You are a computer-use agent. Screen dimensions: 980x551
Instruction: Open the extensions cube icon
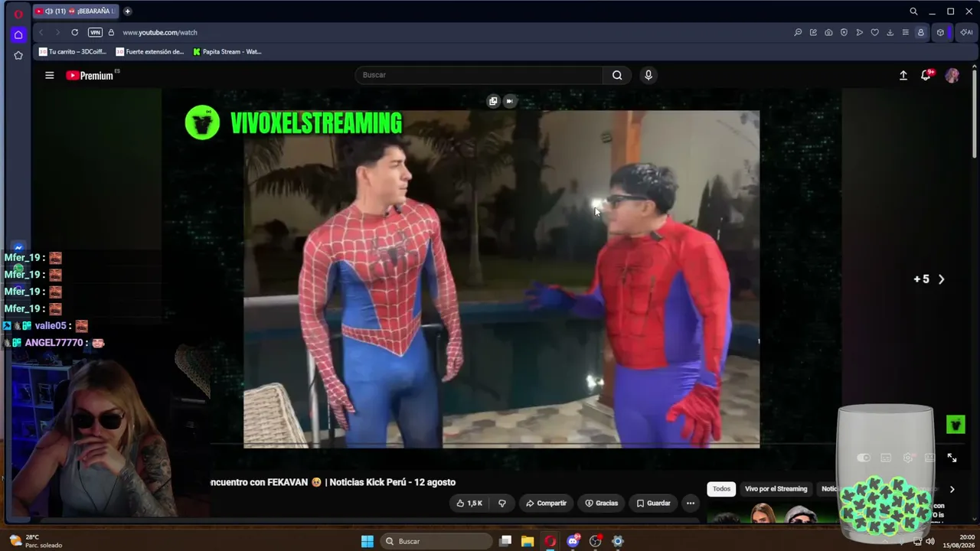tap(940, 32)
